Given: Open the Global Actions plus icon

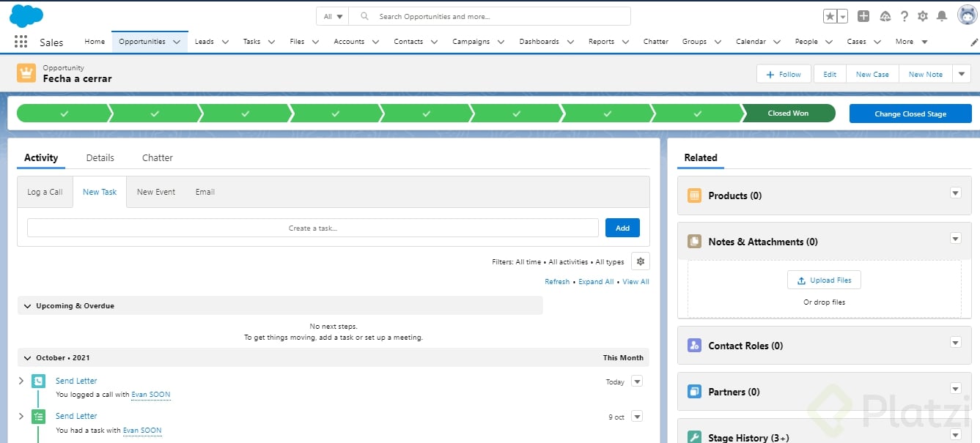Looking at the screenshot, I should [863, 16].
